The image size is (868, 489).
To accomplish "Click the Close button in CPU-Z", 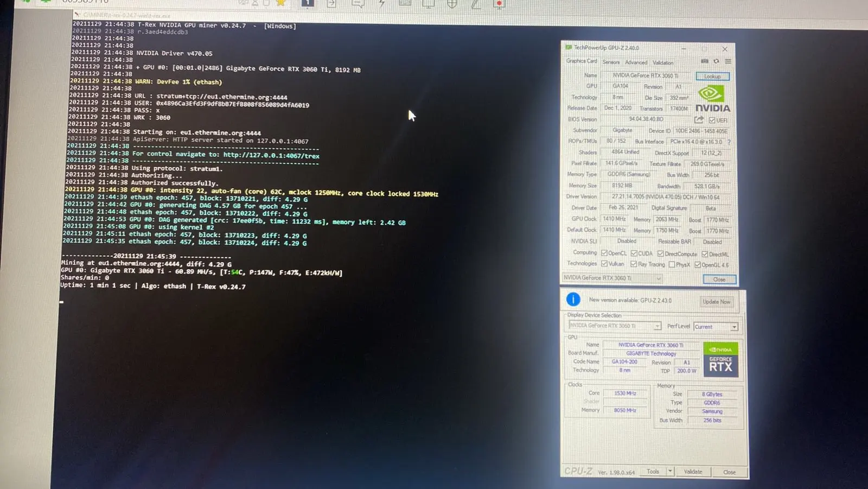I will (730, 472).
